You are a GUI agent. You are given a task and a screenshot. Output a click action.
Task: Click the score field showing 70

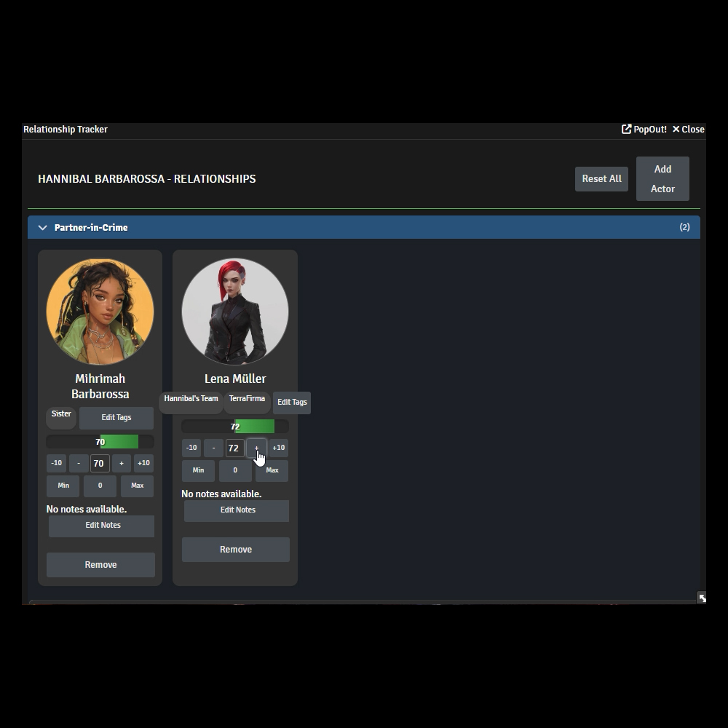coord(100,463)
